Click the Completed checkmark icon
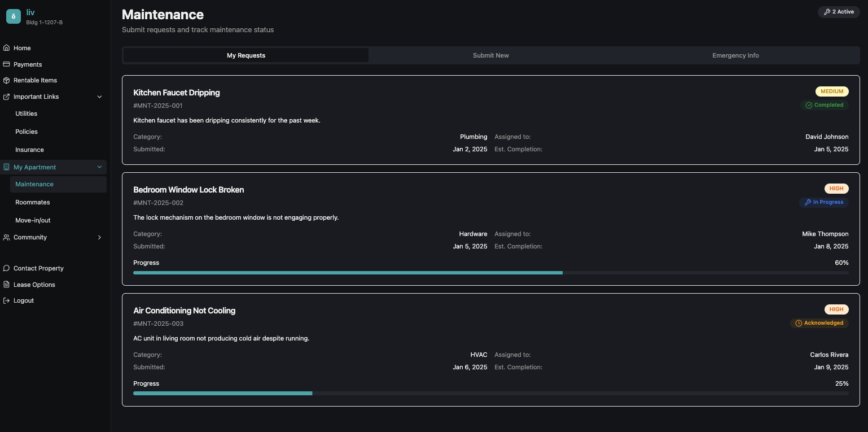The width and height of the screenshot is (868, 432). 809,105
